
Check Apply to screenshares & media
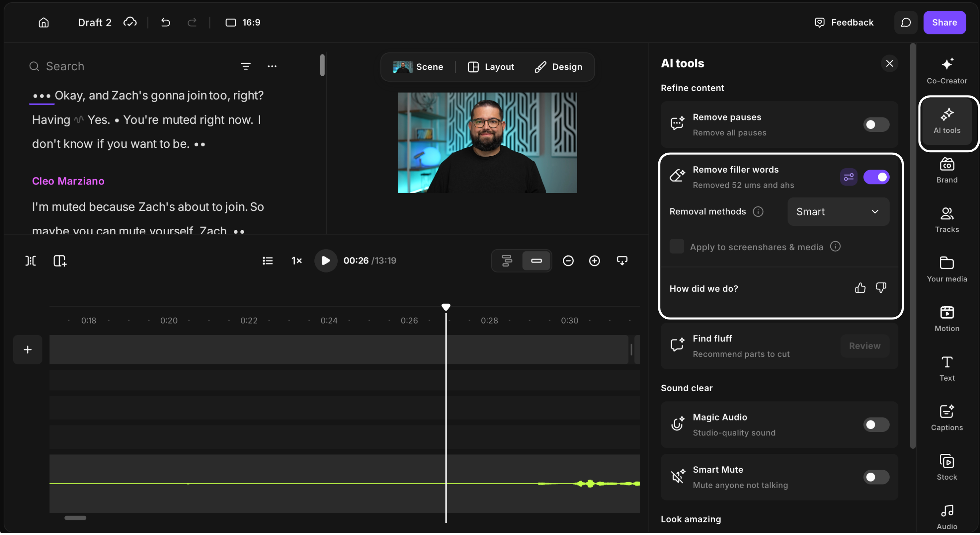click(676, 247)
